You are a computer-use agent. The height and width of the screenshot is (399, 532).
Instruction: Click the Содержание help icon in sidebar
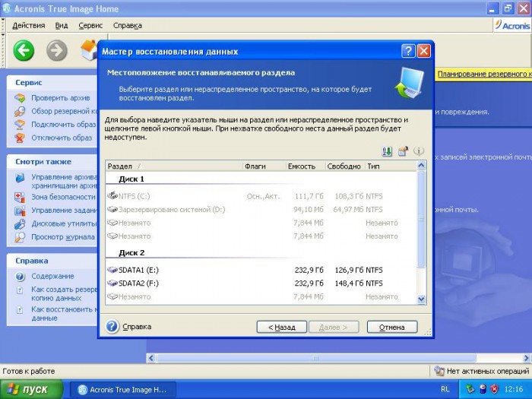(20, 277)
